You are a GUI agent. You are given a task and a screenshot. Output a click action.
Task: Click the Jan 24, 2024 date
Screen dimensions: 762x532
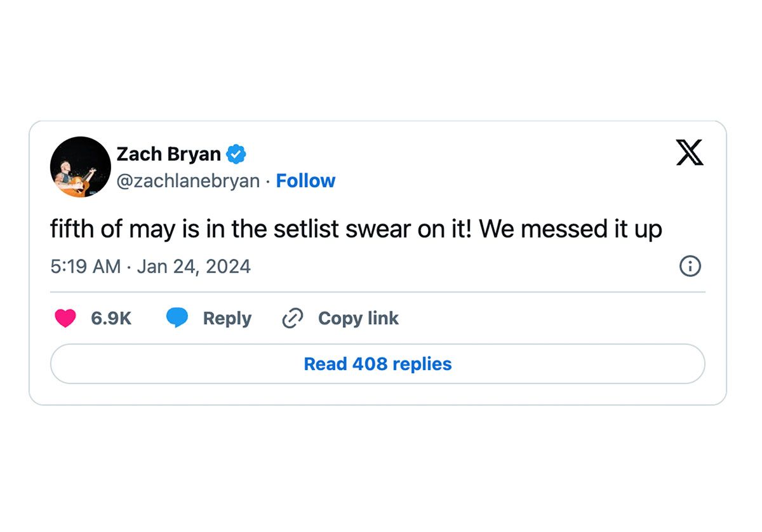click(x=194, y=267)
